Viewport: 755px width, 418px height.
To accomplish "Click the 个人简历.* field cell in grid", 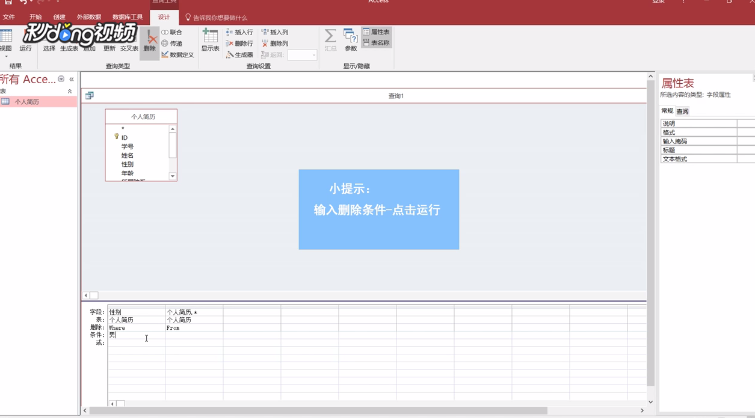I will (194, 312).
